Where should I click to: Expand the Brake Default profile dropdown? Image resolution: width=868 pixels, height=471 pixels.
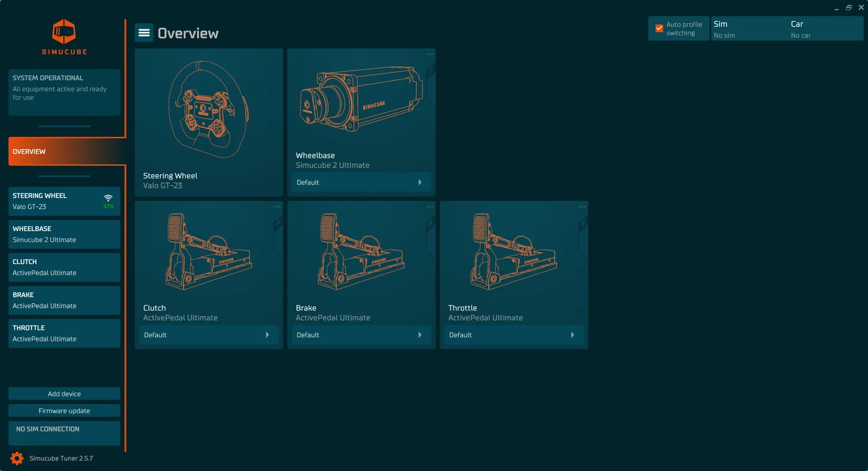361,335
